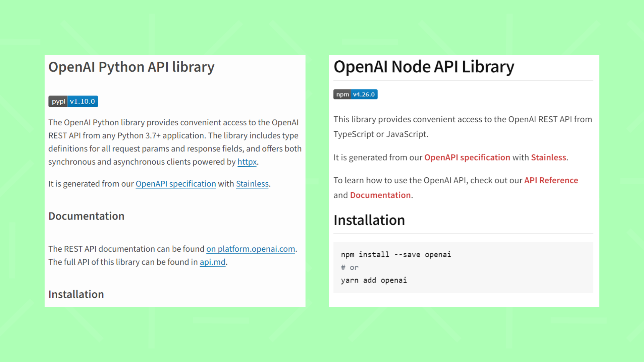Click the 'TypeScript or JavaScript.' text
The width and height of the screenshot is (644, 362).
point(381,134)
